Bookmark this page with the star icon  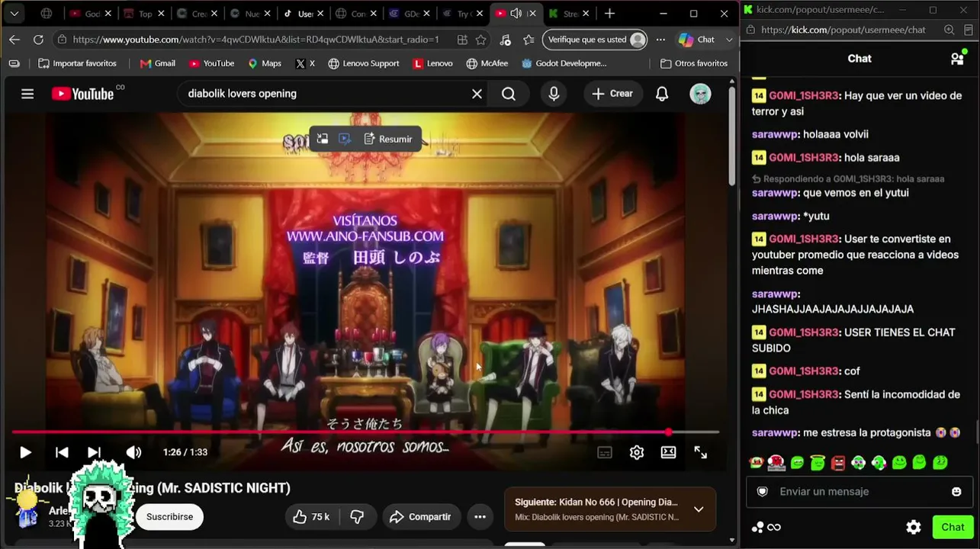point(480,40)
